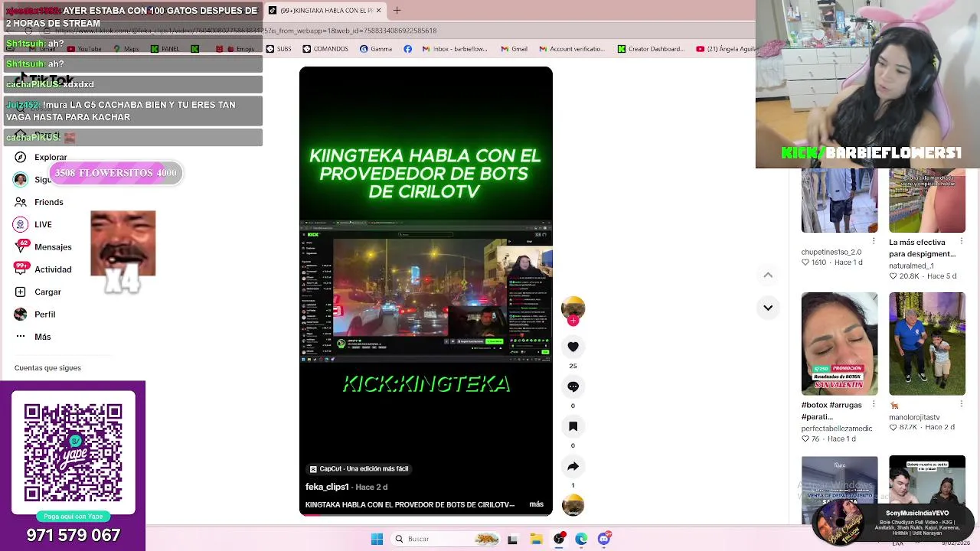
Task: Open the 'La más efectiva para despigment' video thumbnail
Action: click(x=927, y=201)
